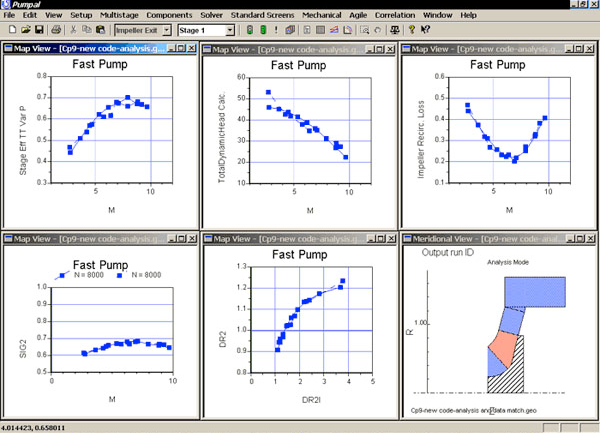This screenshot has height=433, width=600.
Task: Expand the Impeller Exit dropdown
Action: point(167,30)
